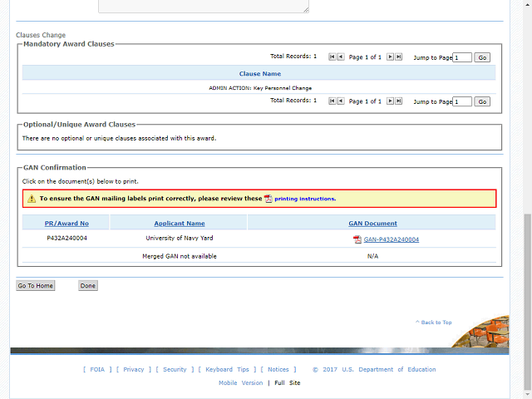
Task: Sort by Applicant Name column header
Action: [179, 224]
